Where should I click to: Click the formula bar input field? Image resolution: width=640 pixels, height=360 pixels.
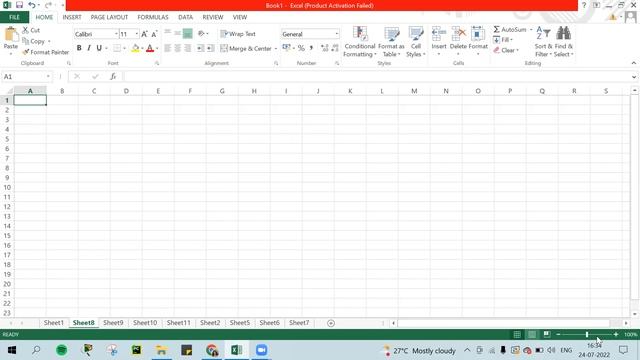pyautogui.click(x=376, y=76)
